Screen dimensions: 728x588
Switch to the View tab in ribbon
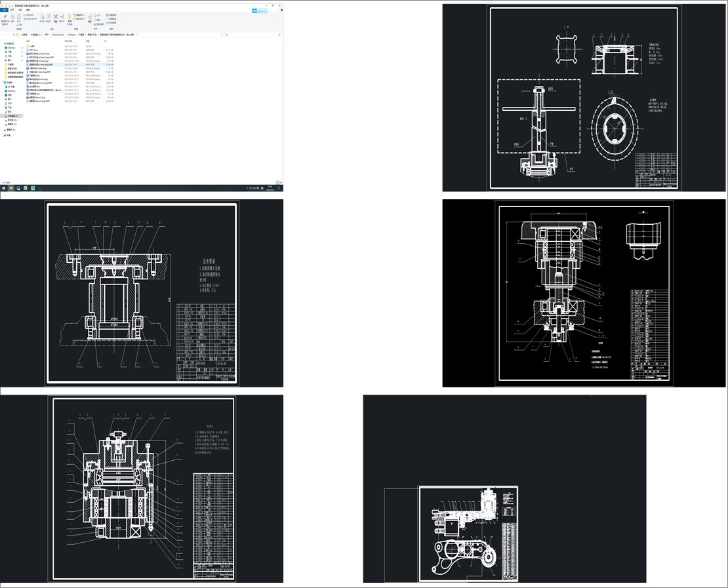[27, 10]
